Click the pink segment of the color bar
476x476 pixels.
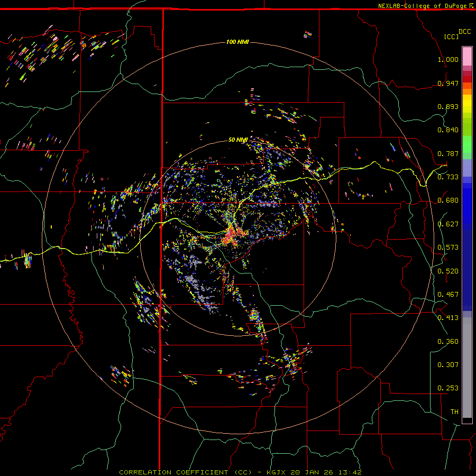click(x=467, y=56)
